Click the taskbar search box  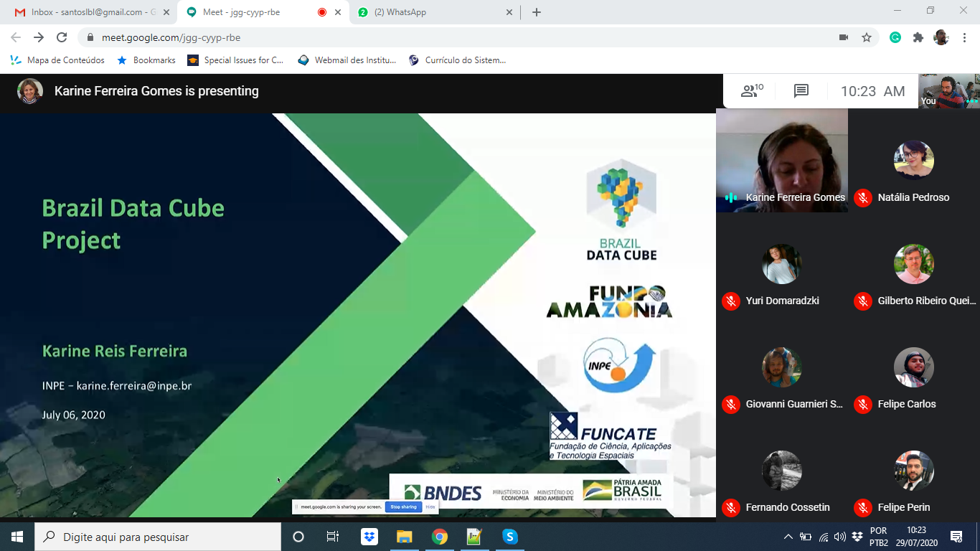(158, 537)
